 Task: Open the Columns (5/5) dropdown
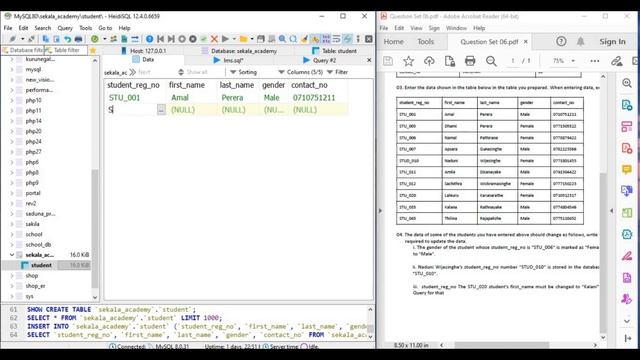click(300, 72)
